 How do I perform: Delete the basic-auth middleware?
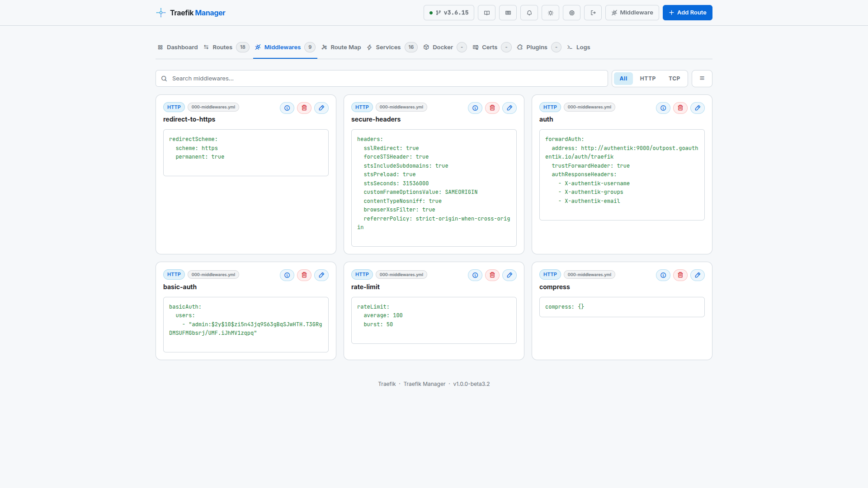(304, 275)
